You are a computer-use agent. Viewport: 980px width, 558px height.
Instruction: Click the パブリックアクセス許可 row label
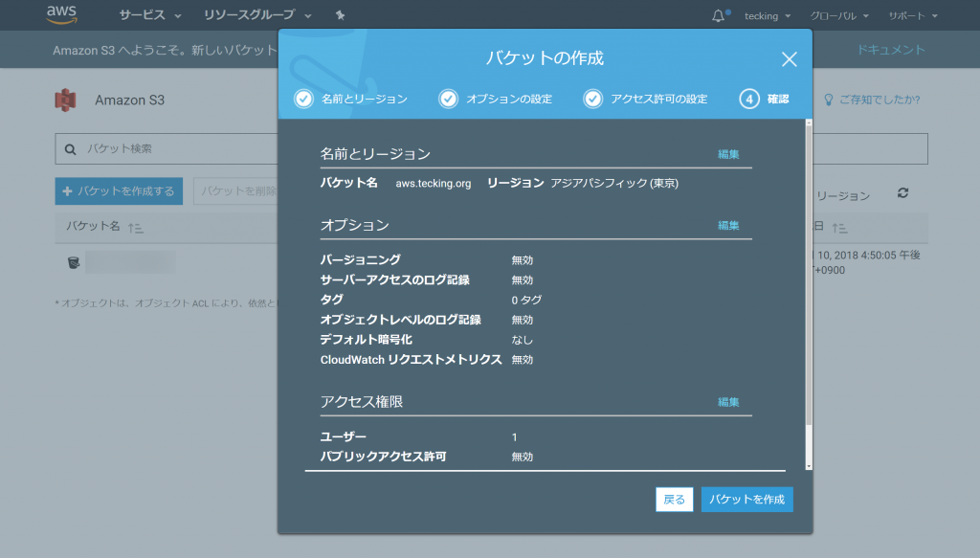click(x=383, y=457)
